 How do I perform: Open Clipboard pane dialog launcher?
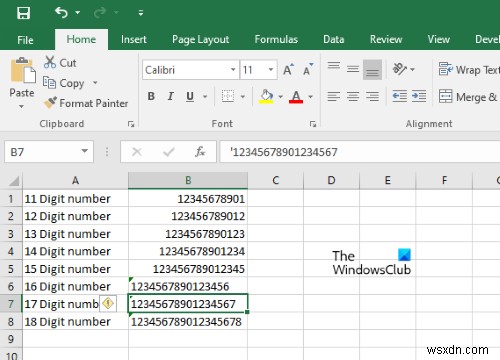point(131,124)
